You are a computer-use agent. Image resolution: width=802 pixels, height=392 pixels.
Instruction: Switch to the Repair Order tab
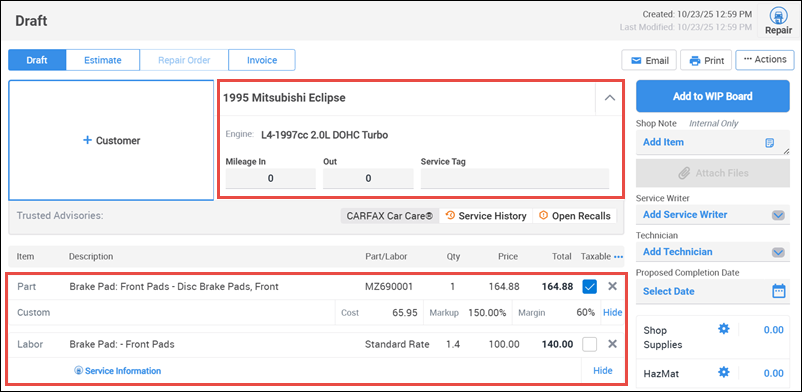pyautogui.click(x=184, y=60)
